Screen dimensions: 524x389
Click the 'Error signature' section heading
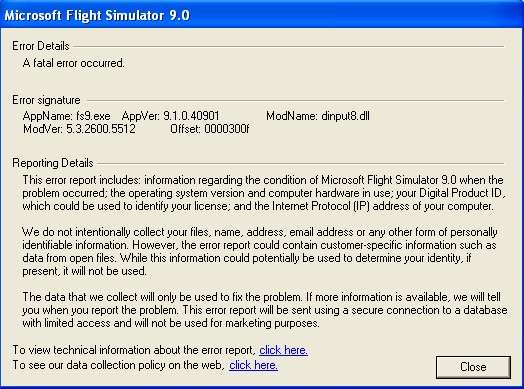point(46,100)
